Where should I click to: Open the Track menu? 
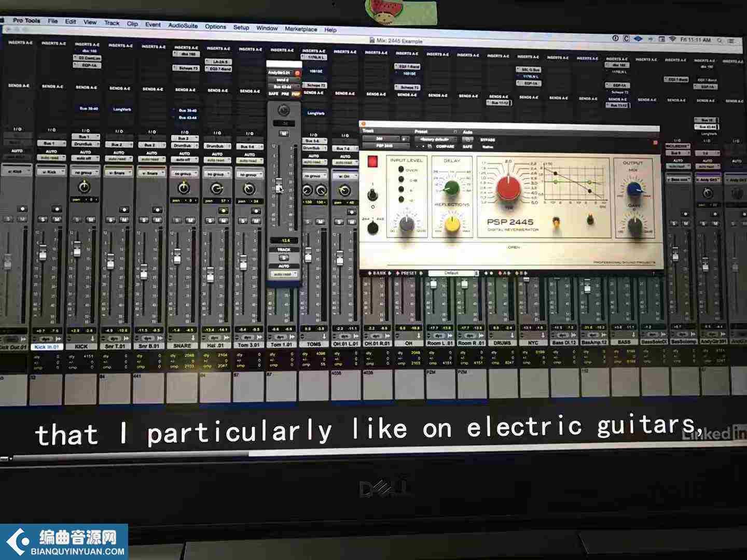click(112, 23)
